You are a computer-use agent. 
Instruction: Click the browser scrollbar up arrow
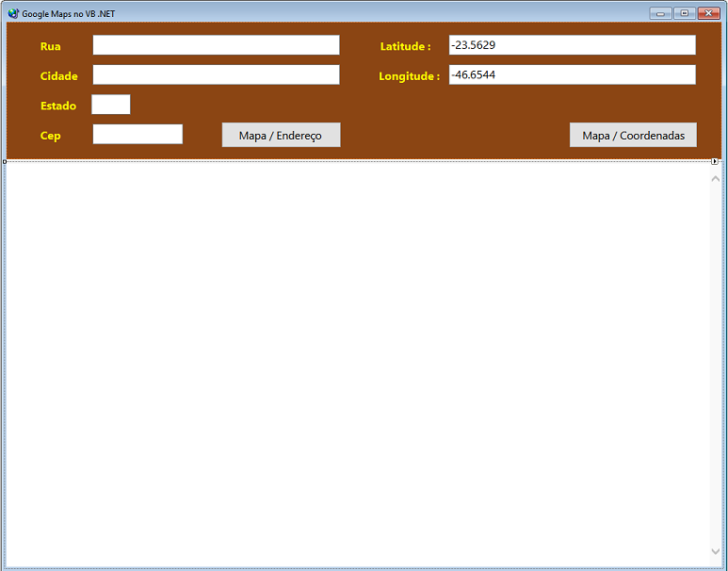[x=716, y=179]
